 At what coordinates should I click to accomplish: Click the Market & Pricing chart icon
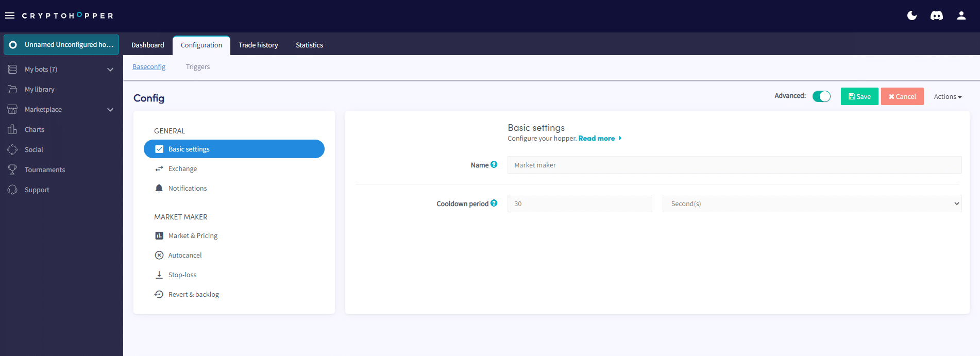(159, 235)
